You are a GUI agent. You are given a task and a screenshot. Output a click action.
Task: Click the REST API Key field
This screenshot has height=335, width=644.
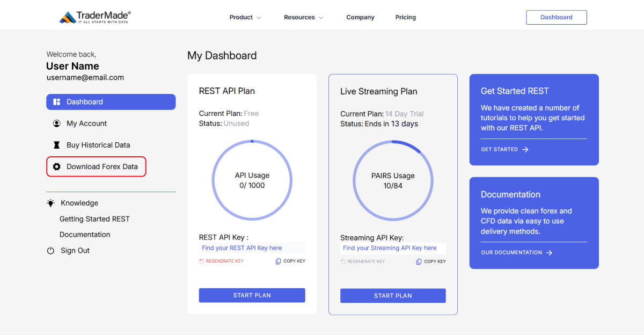(x=252, y=248)
